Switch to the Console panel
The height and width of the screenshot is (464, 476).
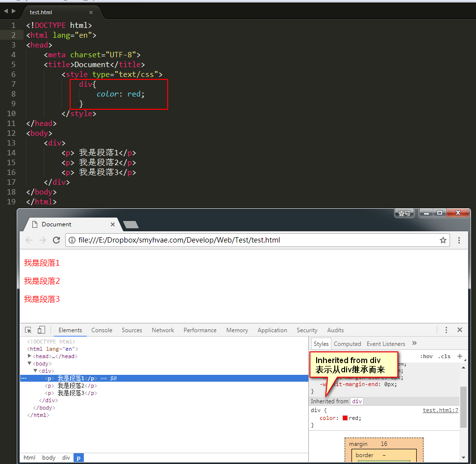pyautogui.click(x=101, y=330)
